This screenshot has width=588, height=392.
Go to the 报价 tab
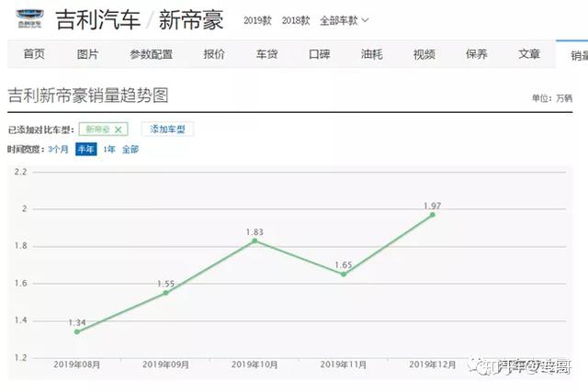pos(214,54)
